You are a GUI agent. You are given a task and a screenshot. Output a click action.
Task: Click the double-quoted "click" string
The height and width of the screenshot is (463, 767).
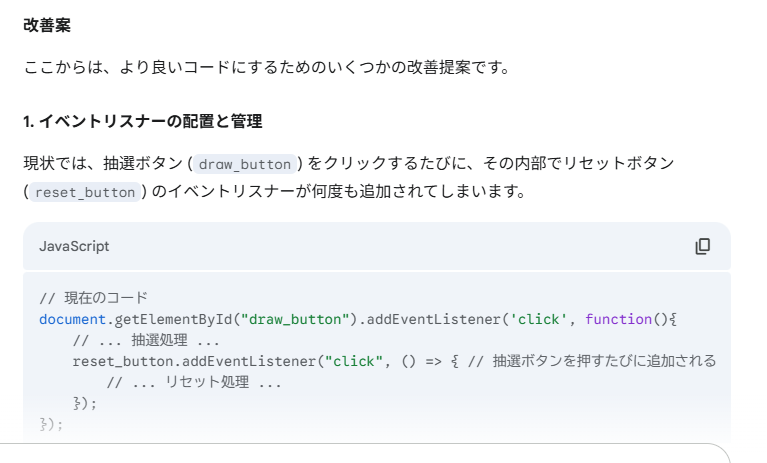tap(354, 361)
